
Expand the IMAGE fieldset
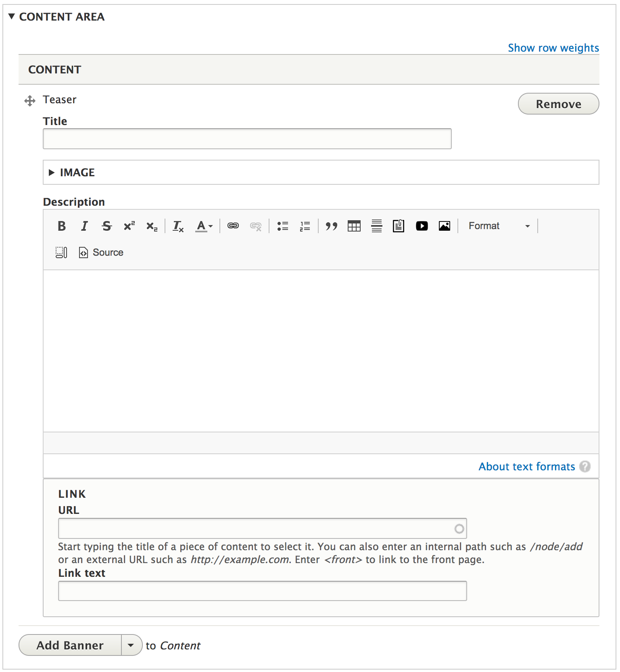pyautogui.click(x=72, y=173)
